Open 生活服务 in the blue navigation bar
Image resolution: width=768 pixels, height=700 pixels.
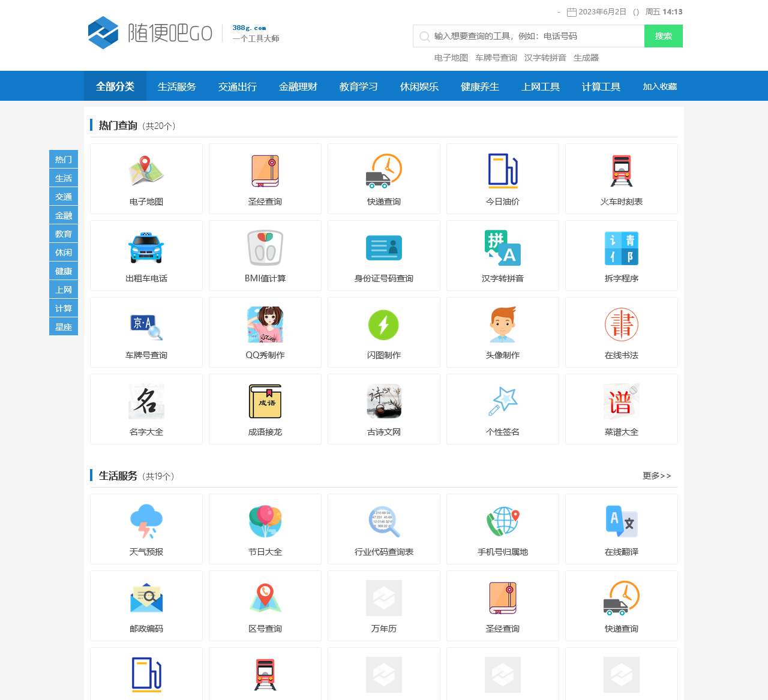[177, 86]
